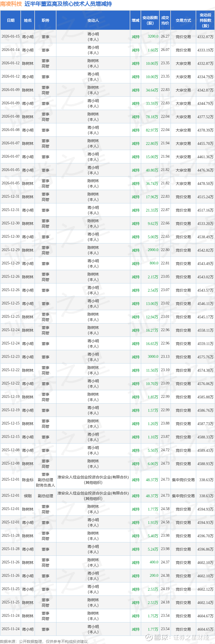Click the average price 22.87
215x644 pixels.
tap(165, 210)
